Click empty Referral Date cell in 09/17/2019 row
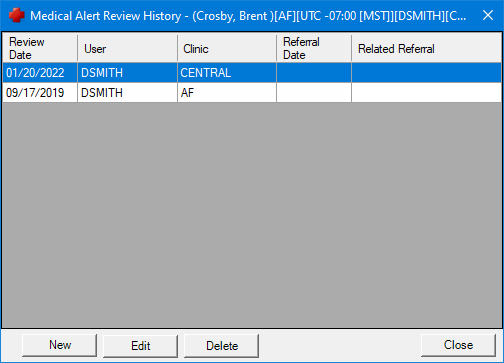 click(x=314, y=93)
